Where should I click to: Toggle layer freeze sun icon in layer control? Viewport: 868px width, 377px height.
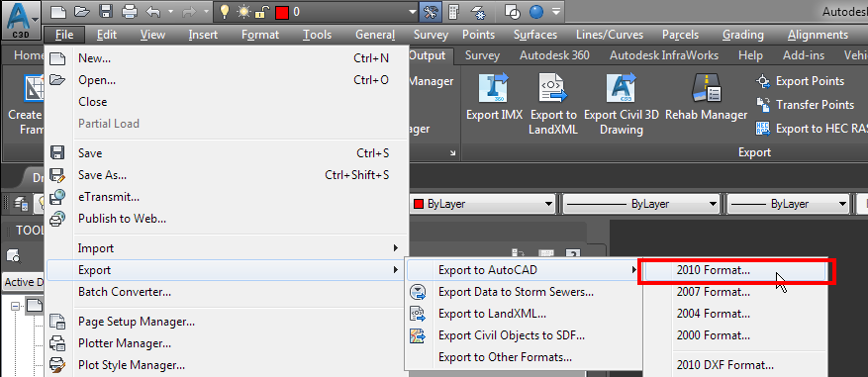pyautogui.click(x=243, y=12)
